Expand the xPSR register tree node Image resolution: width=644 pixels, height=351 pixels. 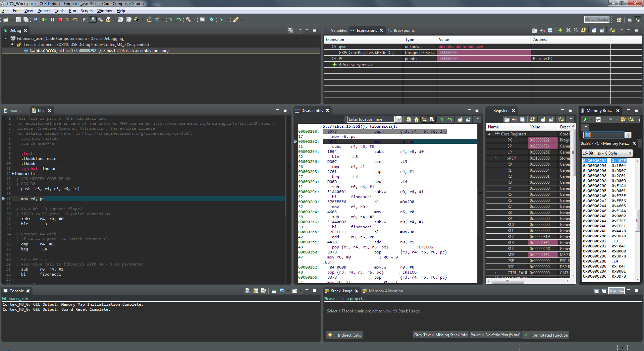click(495, 158)
